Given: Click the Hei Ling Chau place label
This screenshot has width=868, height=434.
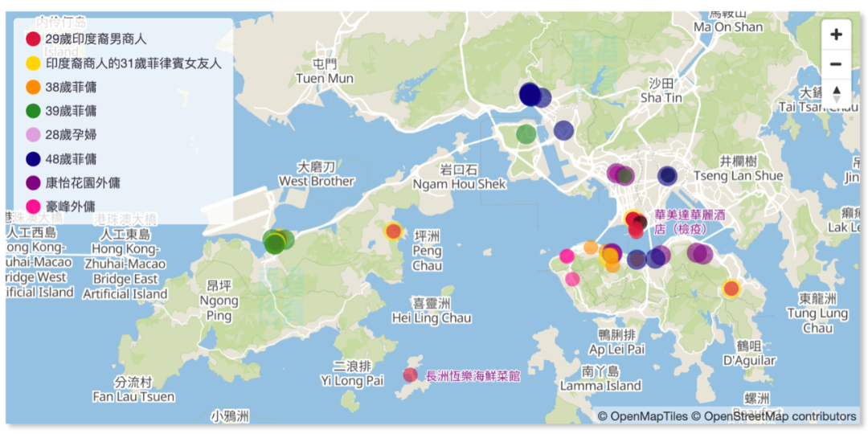Looking at the screenshot, I should pos(432,311).
